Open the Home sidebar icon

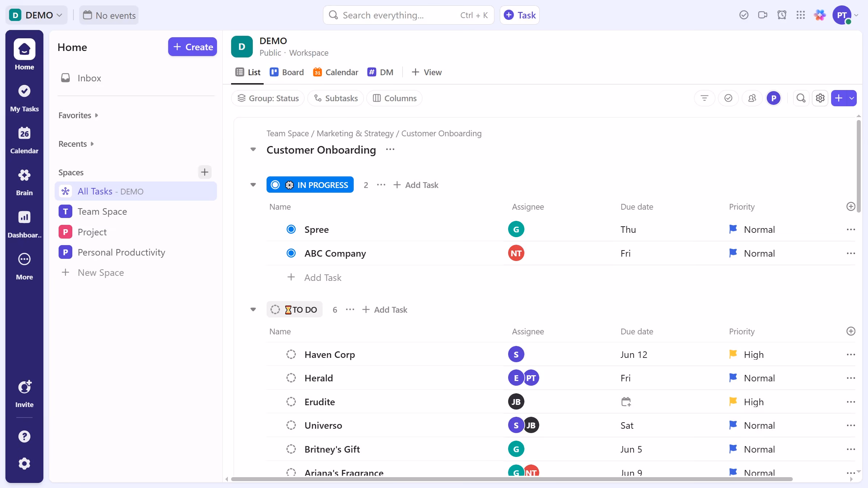24,54
